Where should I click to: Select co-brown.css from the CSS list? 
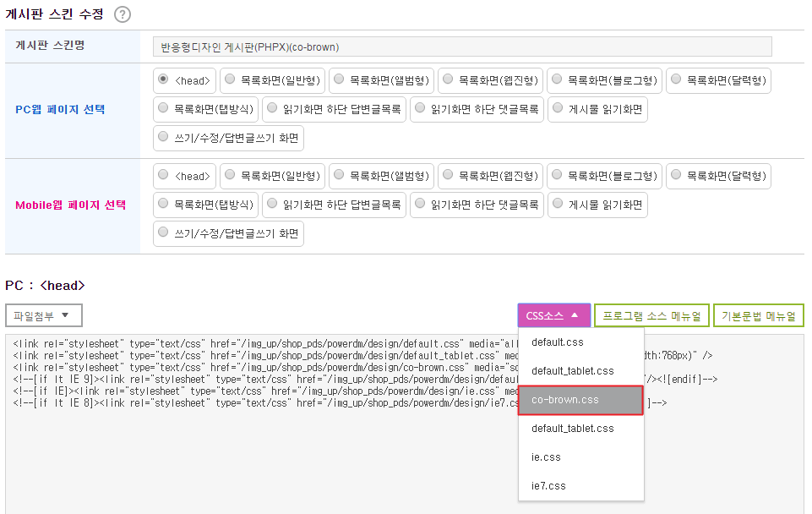580,400
